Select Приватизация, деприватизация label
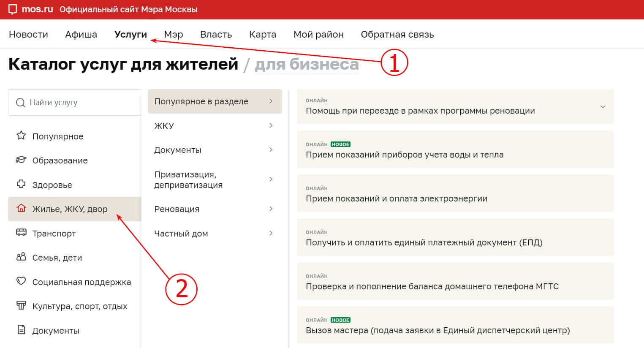The image size is (644, 348). [188, 179]
